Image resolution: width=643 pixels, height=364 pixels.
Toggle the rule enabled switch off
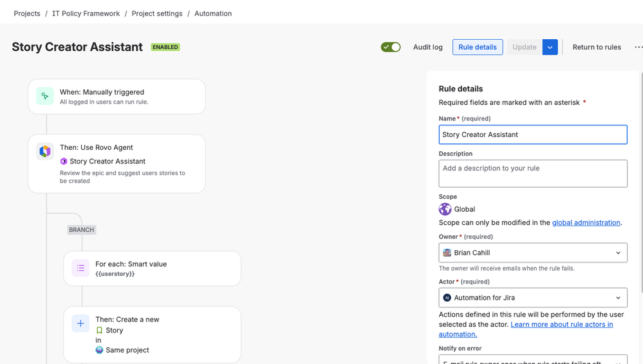pos(391,47)
